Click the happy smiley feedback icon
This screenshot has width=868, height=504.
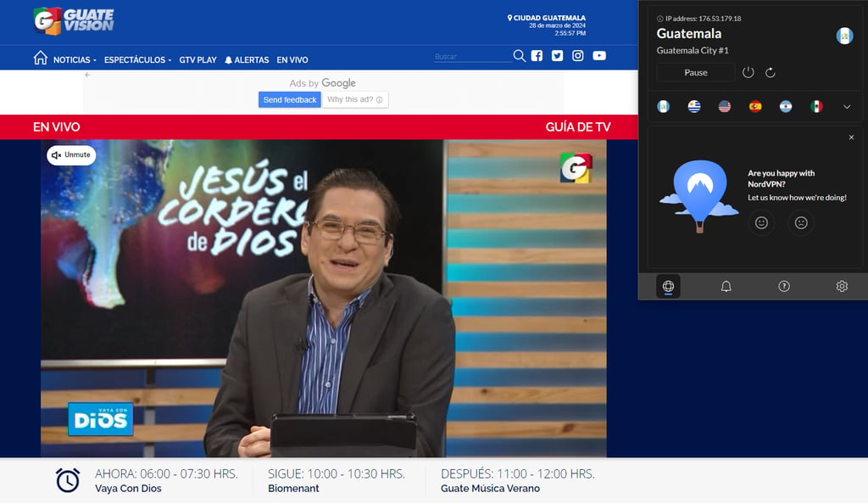(762, 222)
